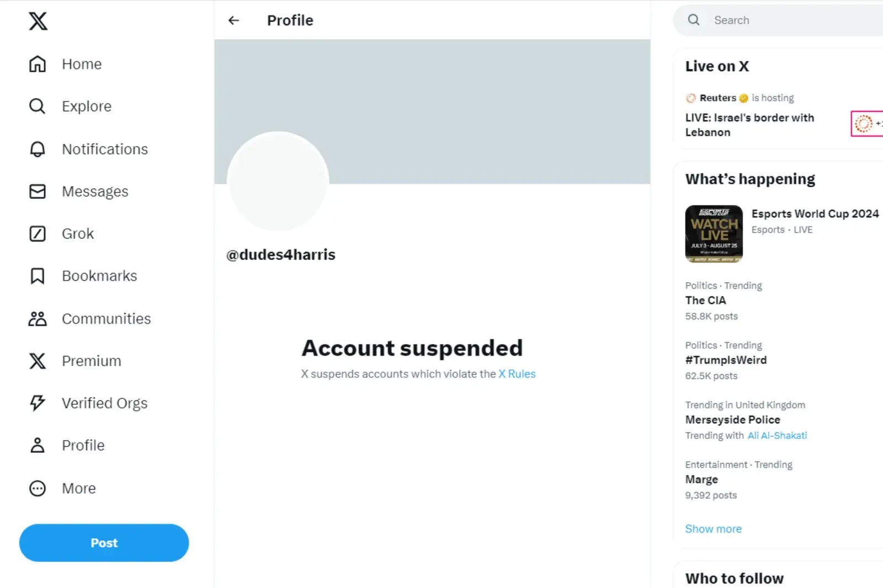Go to Profile using the person icon
The image size is (883, 588).
click(x=36, y=445)
